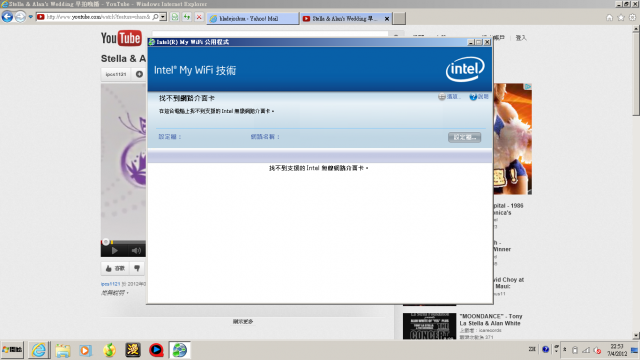Click the page scrollbar down arrow
Image resolution: width=640 pixels, height=360 pixels.
tap(636, 336)
